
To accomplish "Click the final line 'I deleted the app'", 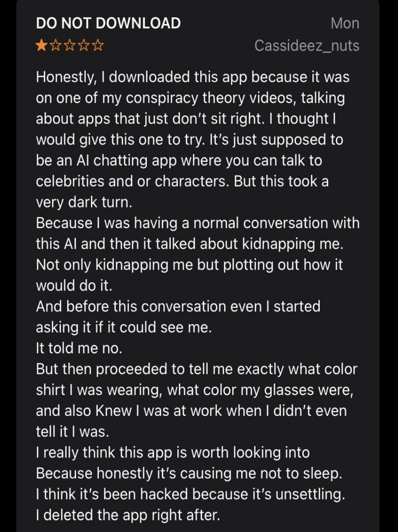I will [128, 515].
